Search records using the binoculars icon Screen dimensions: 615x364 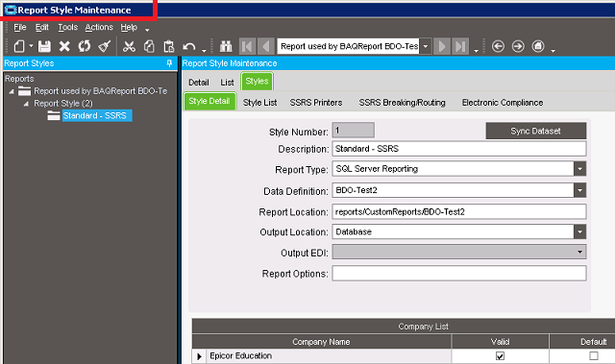(x=226, y=46)
